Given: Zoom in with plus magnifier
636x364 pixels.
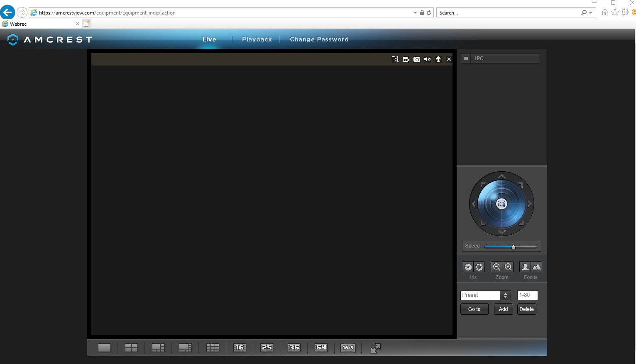Looking at the screenshot, I should tap(508, 267).
